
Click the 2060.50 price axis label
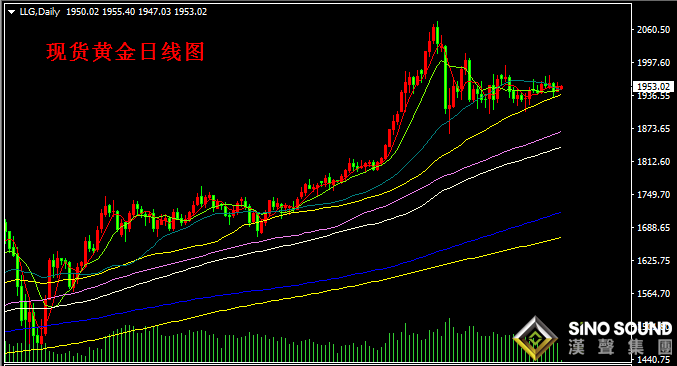[654, 29]
